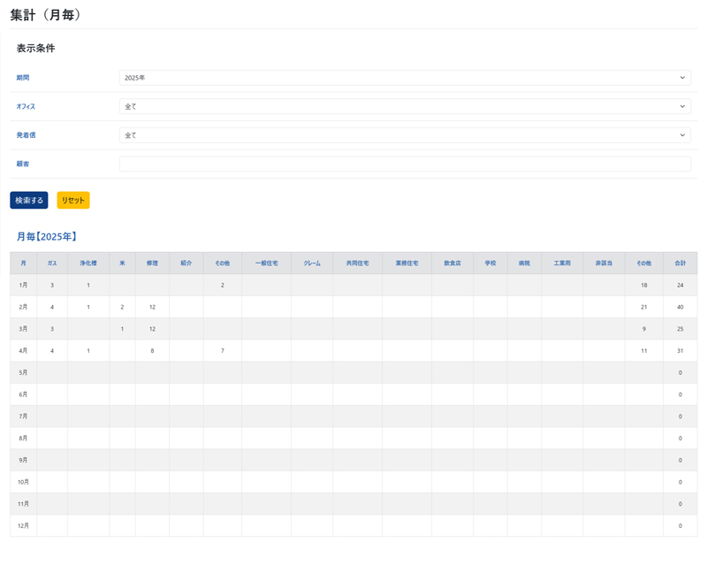The width and height of the screenshot is (707, 588).
Task: Click the 業務住宅 column header
Action: pyautogui.click(x=407, y=263)
